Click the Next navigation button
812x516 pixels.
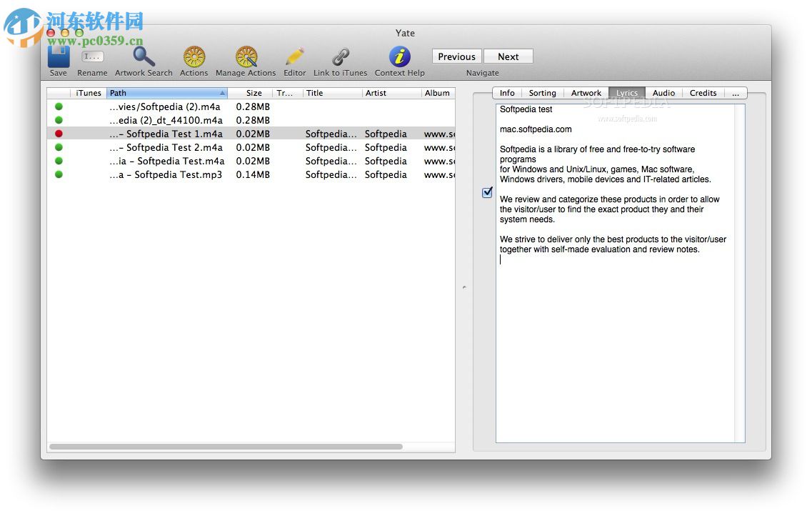[508, 56]
